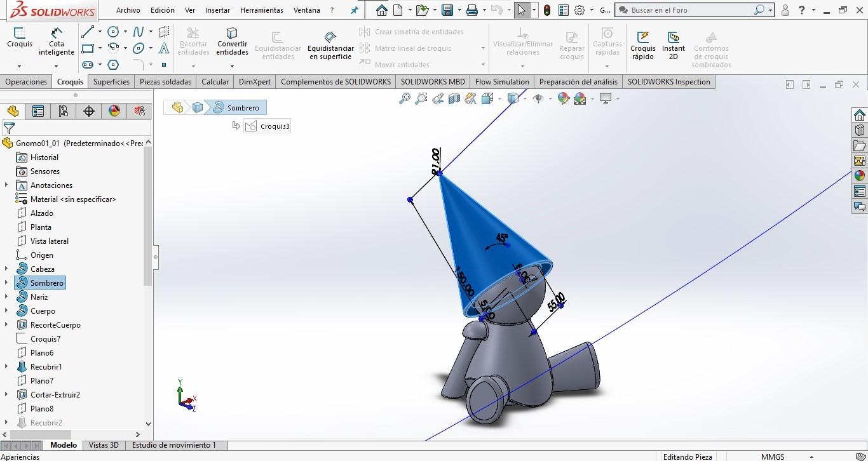Open Estudio de movimiento 1 tab
Image resolution: width=868 pixels, height=461 pixels.
pos(174,445)
